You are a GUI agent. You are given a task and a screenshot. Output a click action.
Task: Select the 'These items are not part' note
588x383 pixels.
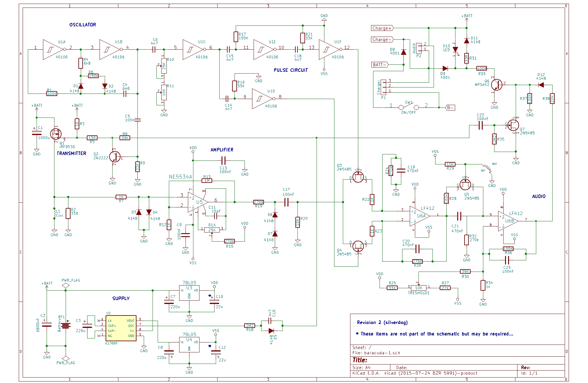(435, 334)
